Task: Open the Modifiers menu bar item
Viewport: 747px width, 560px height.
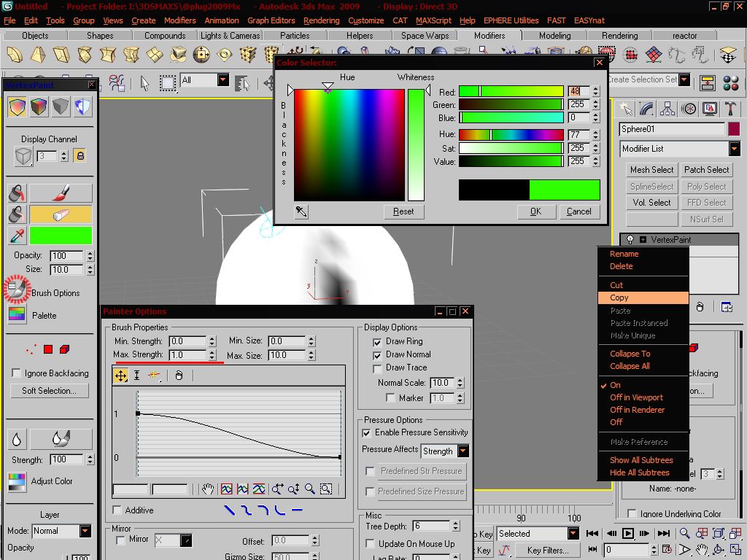Action: click(179, 20)
